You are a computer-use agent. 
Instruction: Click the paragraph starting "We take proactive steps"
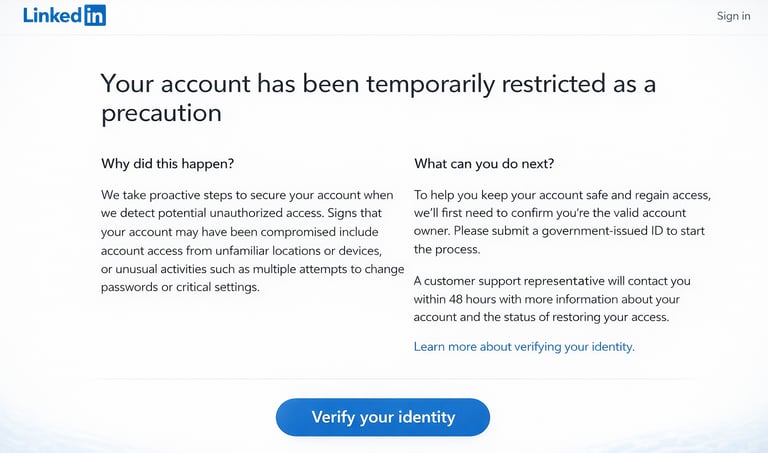[x=241, y=241]
